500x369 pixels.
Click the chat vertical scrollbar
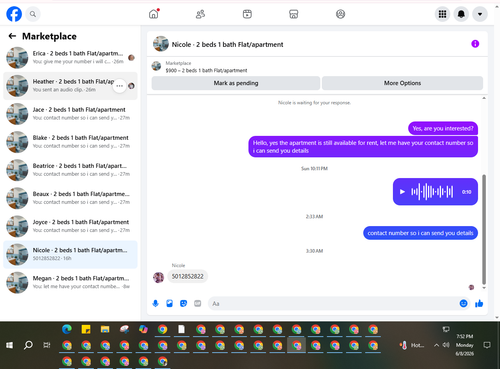[x=484, y=229]
